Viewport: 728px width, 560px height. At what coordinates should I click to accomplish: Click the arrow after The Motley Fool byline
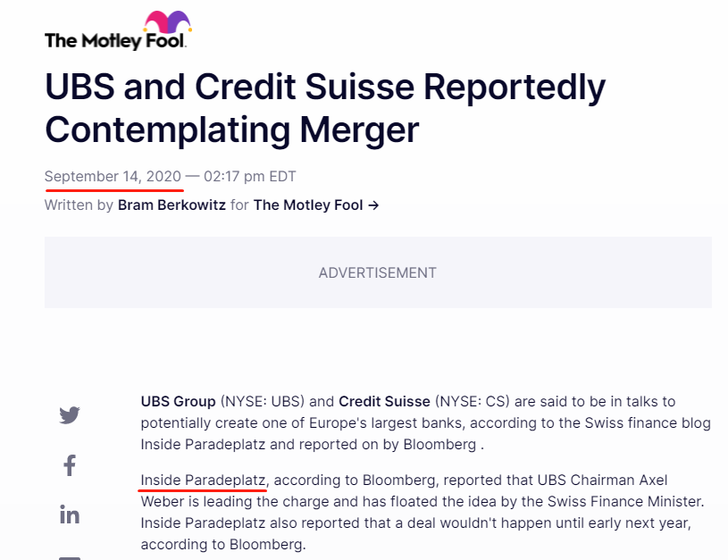[373, 205]
